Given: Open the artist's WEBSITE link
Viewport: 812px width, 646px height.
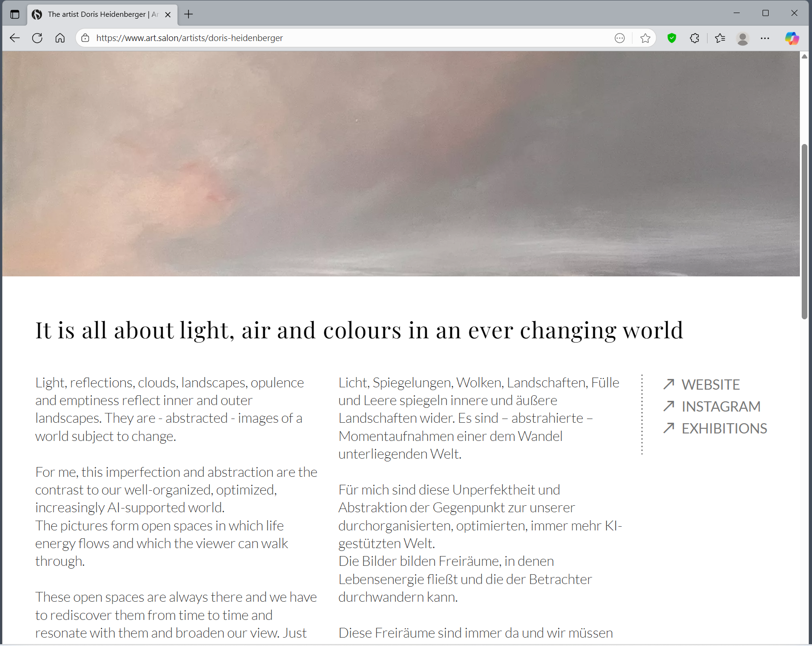Looking at the screenshot, I should tap(710, 385).
